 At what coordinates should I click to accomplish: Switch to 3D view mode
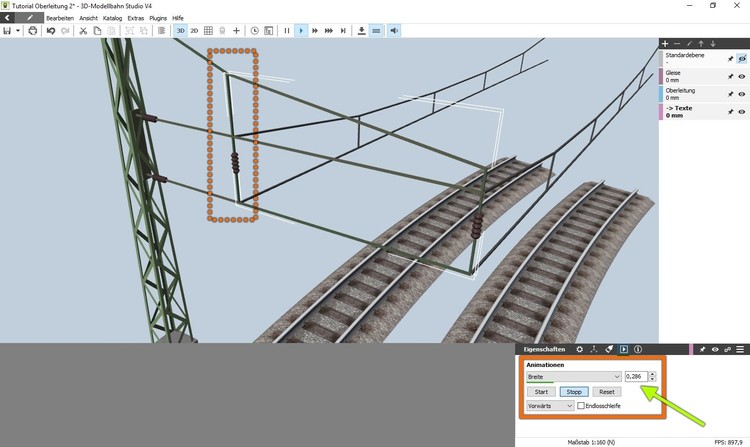180,31
